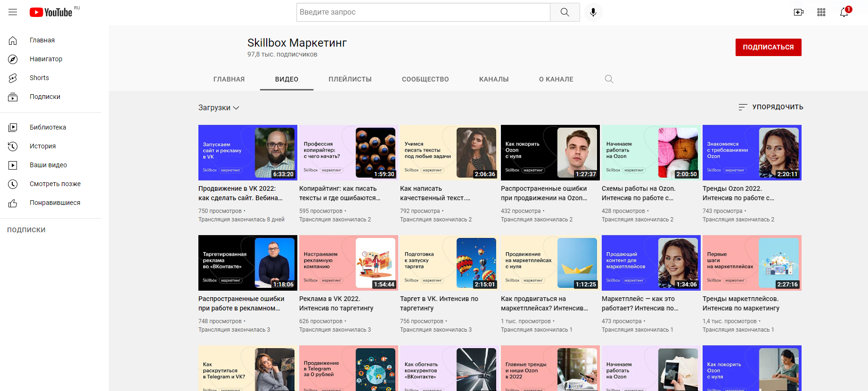
Task: Subscribe with the Подписаться button
Action: point(768,47)
